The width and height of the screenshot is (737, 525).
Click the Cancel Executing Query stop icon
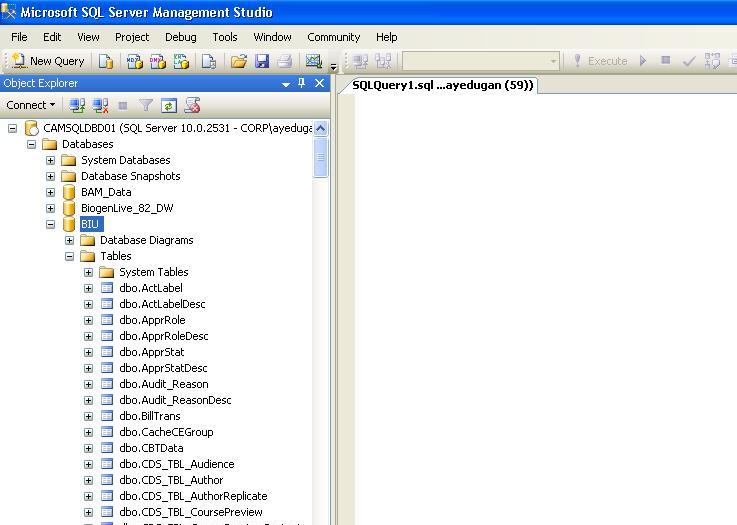[666, 60]
